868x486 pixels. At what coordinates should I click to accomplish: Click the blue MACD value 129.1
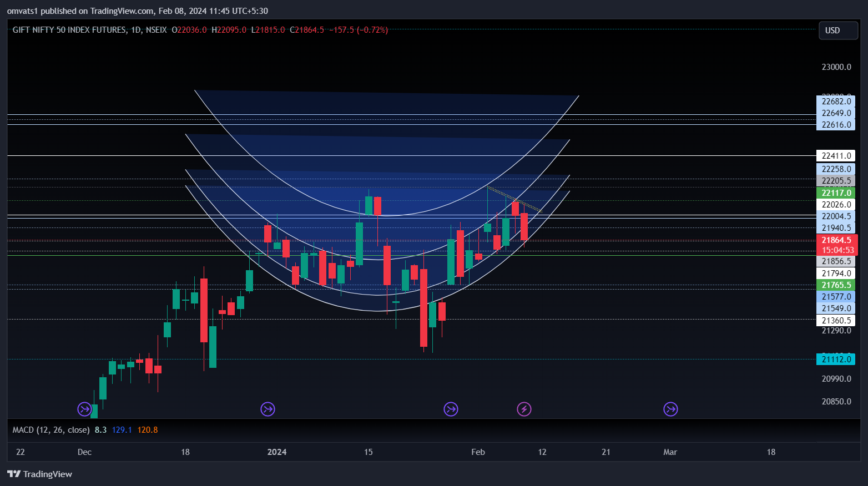pyautogui.click(x=122, y=430)
